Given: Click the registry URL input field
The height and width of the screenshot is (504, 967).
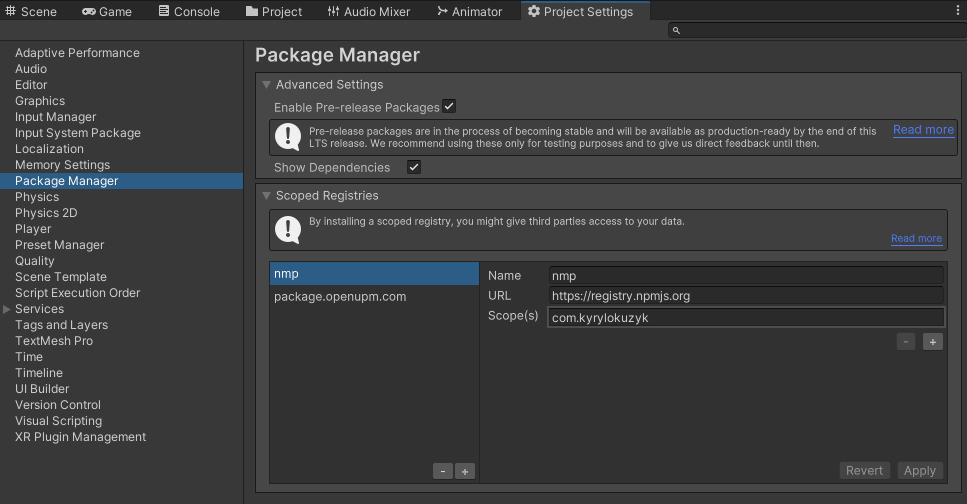Looking at the screenshot, I should click(745, 296).
